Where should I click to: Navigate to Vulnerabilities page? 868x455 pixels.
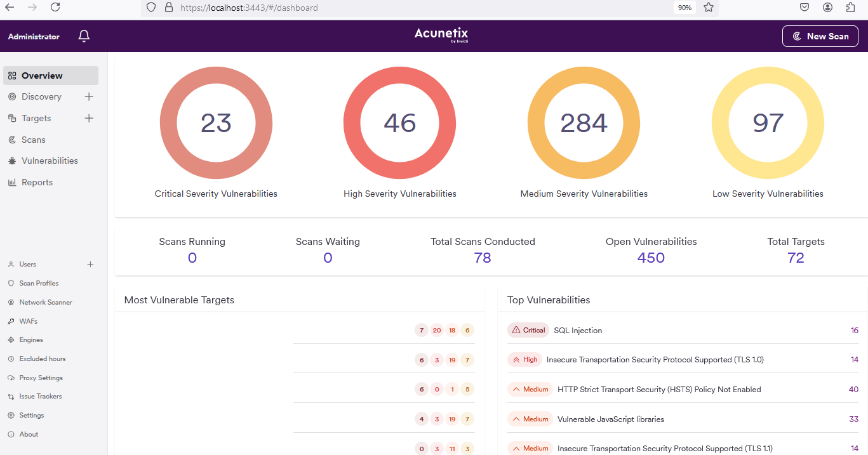click(50, 161)
